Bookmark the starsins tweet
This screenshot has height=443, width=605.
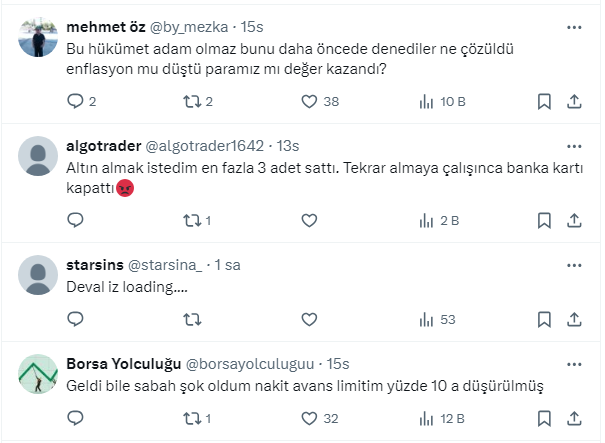(x=544, y=320)
